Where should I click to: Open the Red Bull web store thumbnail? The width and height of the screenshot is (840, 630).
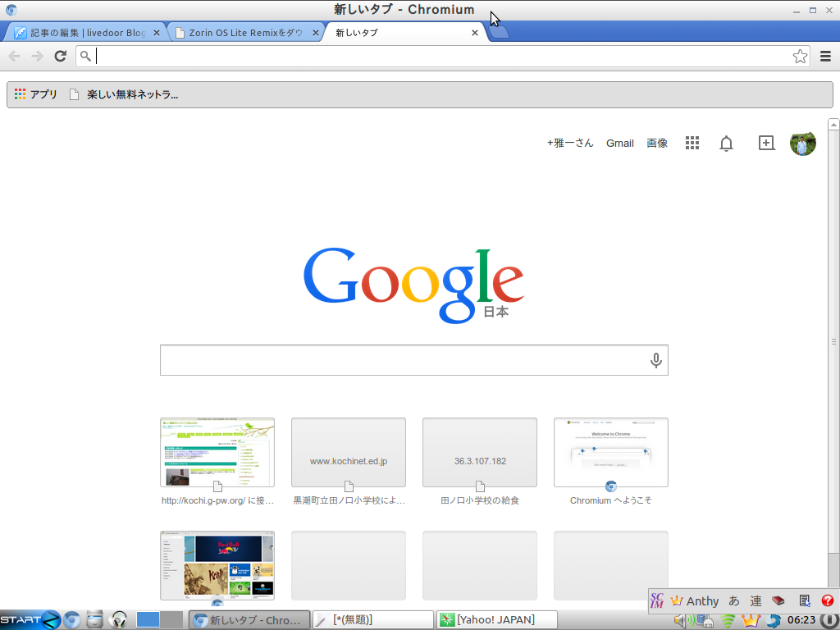coord(217,565)
